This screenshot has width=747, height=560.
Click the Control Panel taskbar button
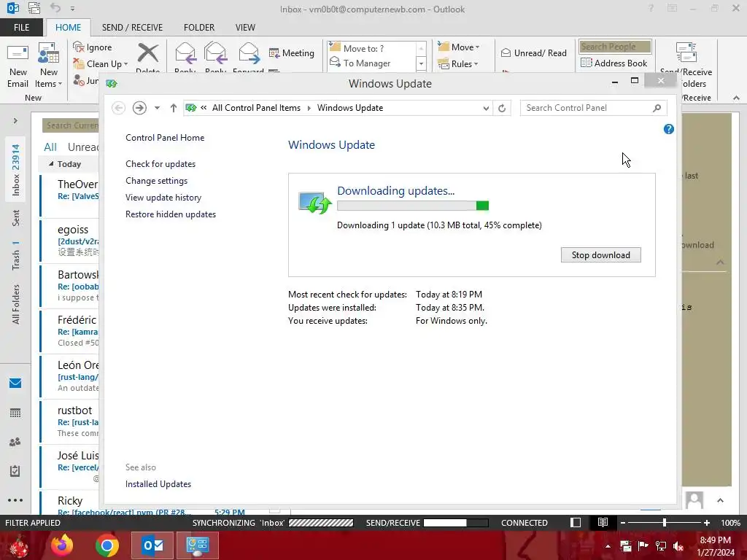(198, 545)
